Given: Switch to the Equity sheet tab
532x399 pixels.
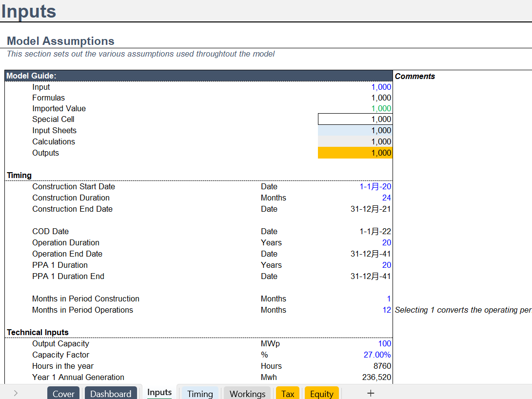Looking at the screenshot, I should tap(321, 394).
